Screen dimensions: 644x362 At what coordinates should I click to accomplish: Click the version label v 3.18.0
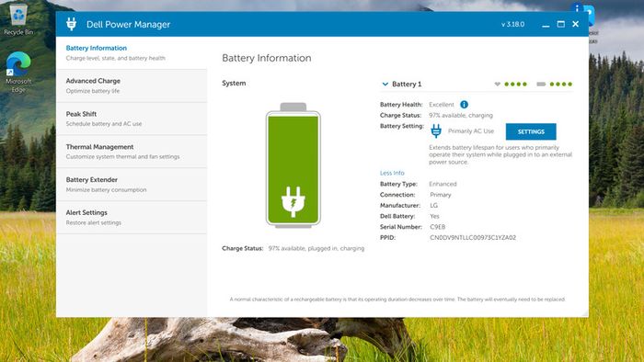pyautogui.click(x=512, y=24)
